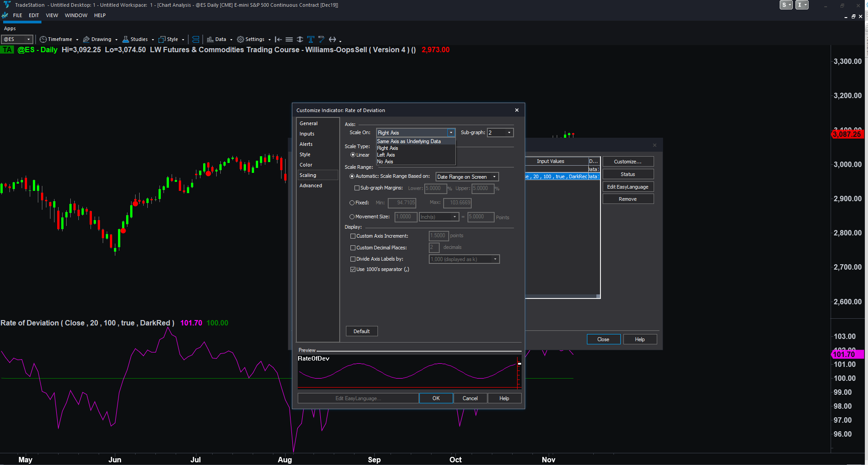Click the chart app icon left of FILE
Viewport: 868px width, 465px height.
click(5, 15)
